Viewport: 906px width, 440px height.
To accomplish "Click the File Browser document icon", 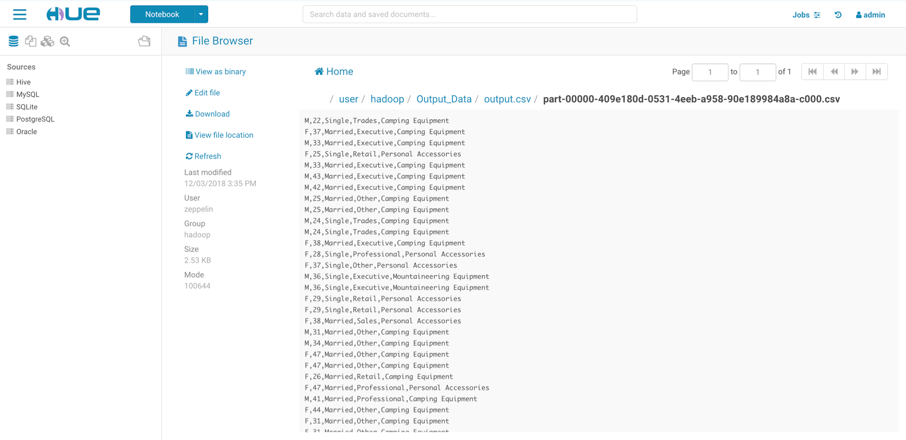I will (182, 41).
